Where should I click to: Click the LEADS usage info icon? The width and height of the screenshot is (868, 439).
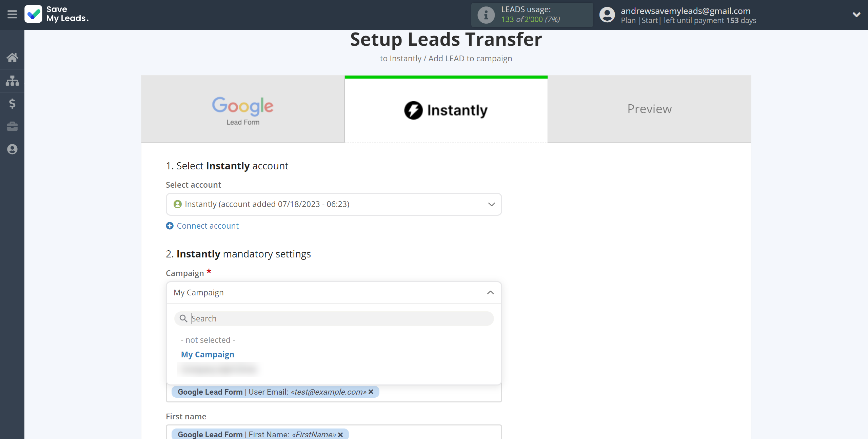(x=486, y=15)
